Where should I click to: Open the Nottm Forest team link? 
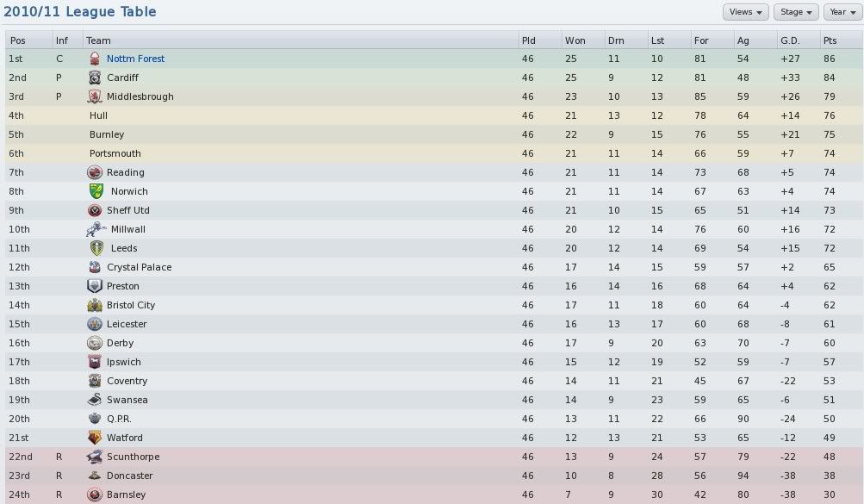coord(135,59)
